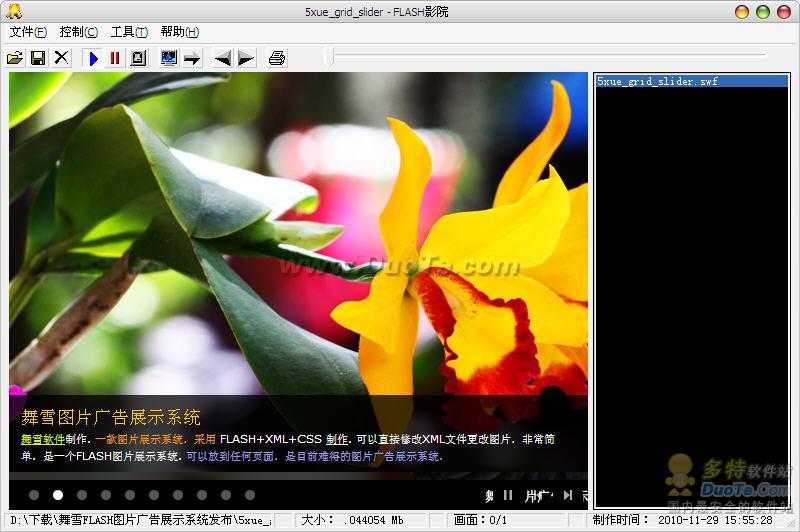The height and width of the screenshot is (532, 800).
Task: Click the 舞雪软件 green link
Action: coord(43,439)
